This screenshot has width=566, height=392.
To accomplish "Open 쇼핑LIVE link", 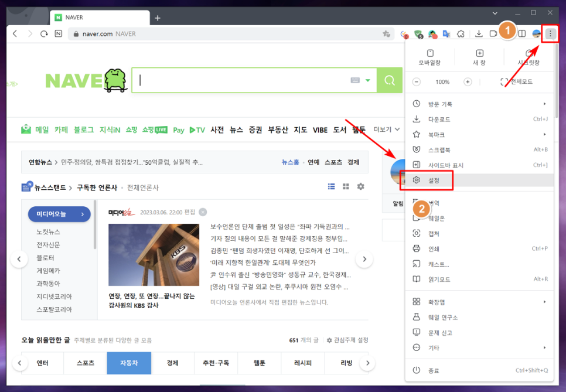I will (155, 129).
